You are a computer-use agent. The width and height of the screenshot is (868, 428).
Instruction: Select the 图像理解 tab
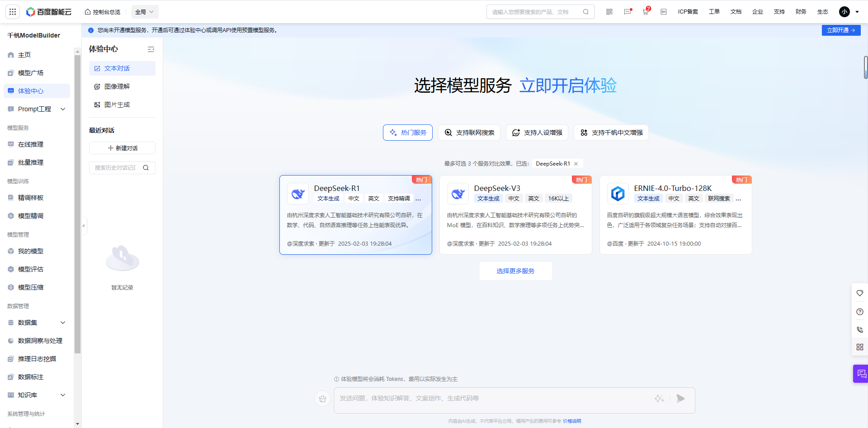point(122,86)
